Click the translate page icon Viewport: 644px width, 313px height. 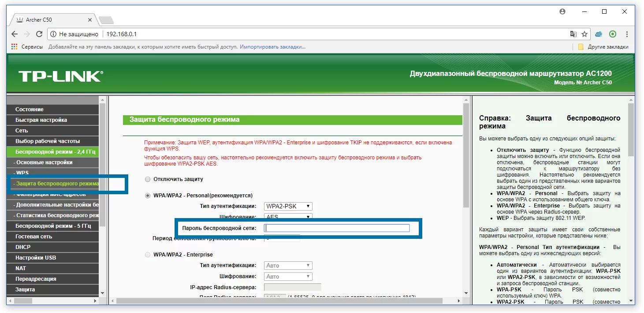coord(573,34)
